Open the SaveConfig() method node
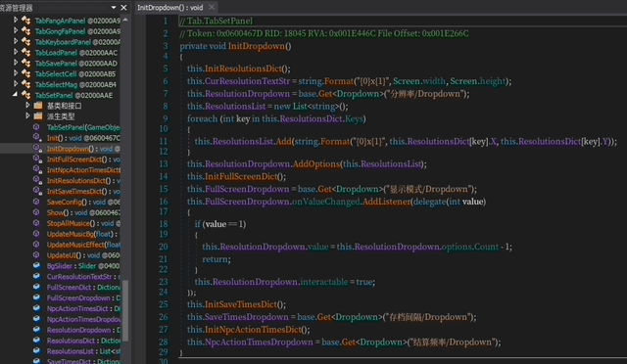 pyautogui.click(x=83, y=202)
